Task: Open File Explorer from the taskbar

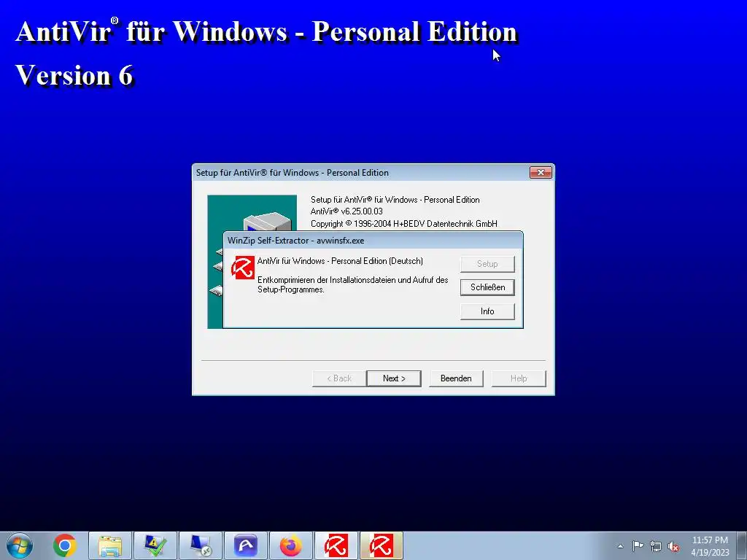Action: click(x=110, y=545)
